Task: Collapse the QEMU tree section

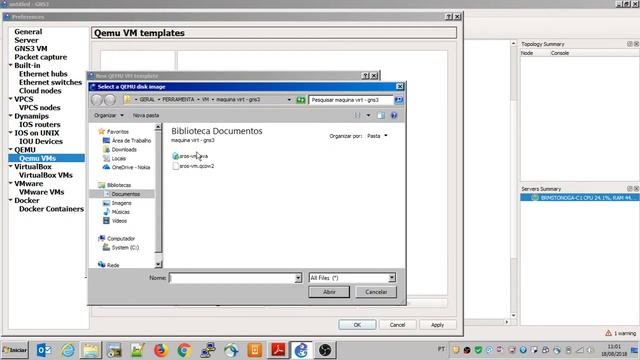Action: click(x=11, y=149)
